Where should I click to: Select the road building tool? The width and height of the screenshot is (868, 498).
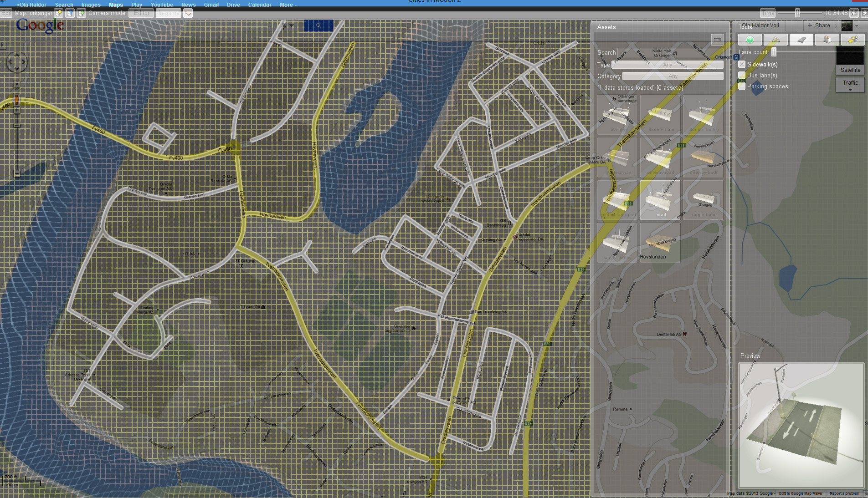(x=802, y=40)
